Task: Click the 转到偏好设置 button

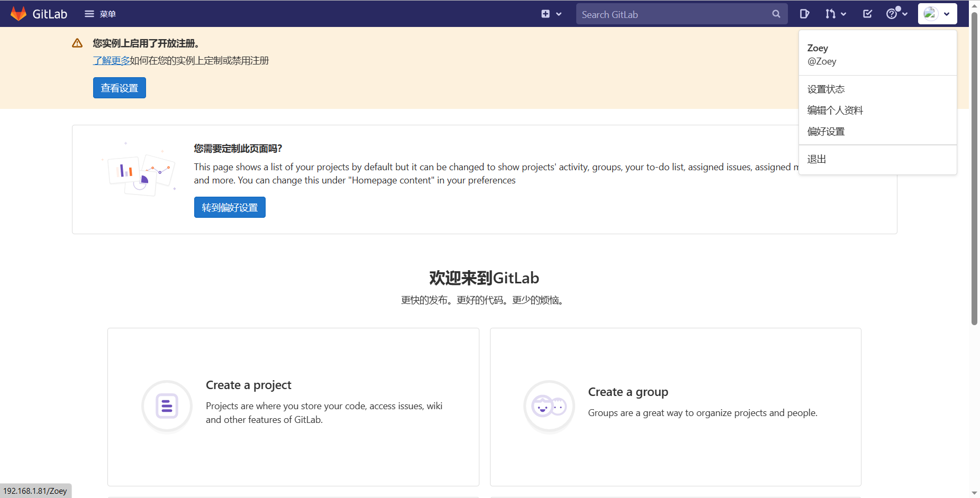Action: 230,207
